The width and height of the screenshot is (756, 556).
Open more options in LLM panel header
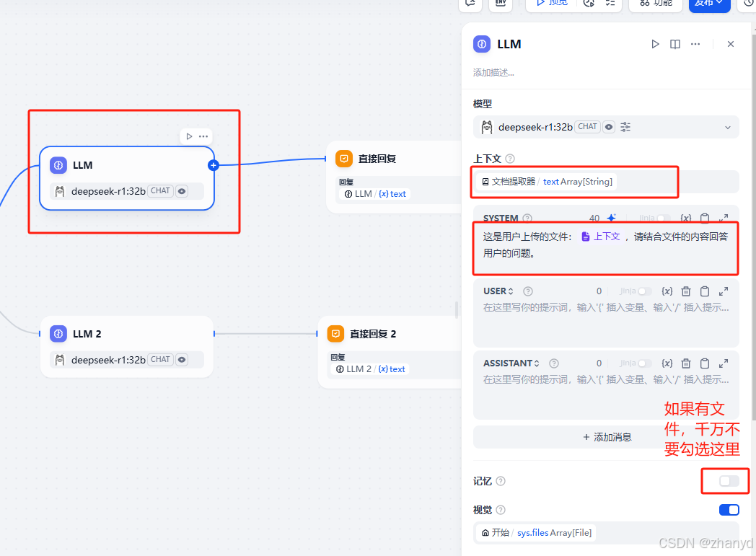click(695, 44)
